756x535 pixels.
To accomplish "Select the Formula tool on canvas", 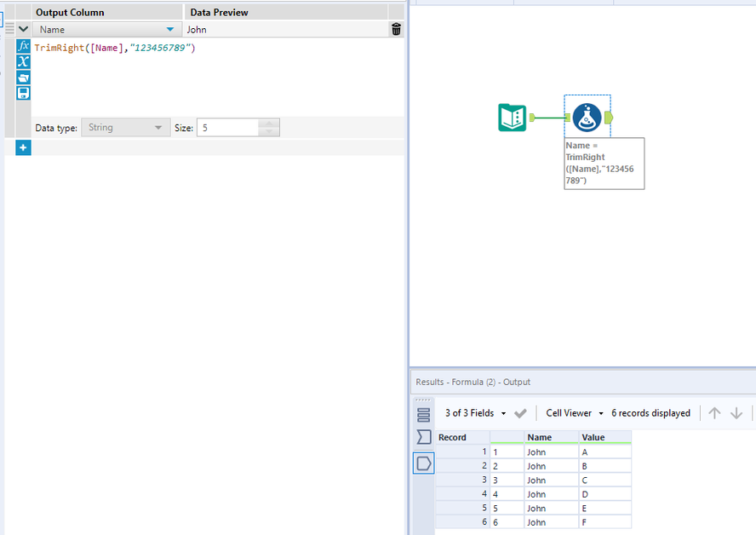I will [x=587, y=118].
